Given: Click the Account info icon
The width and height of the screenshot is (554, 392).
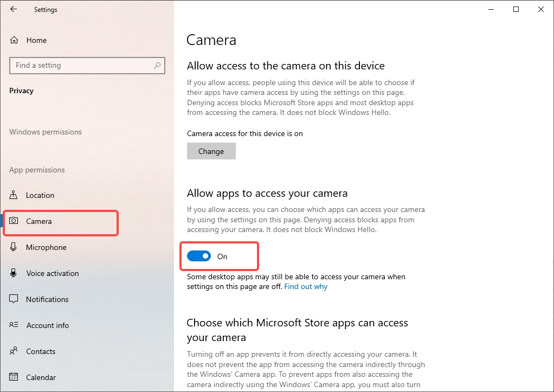Looking at the screenshot, I should tap(12, 325).
